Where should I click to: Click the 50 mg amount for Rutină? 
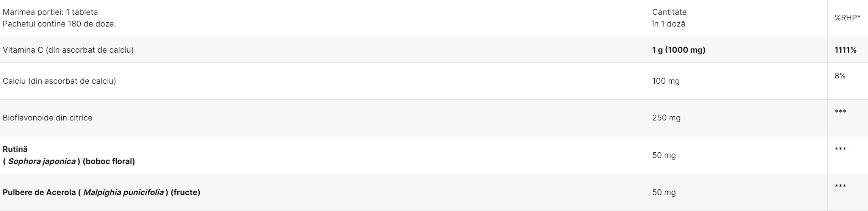click(664, 155)
